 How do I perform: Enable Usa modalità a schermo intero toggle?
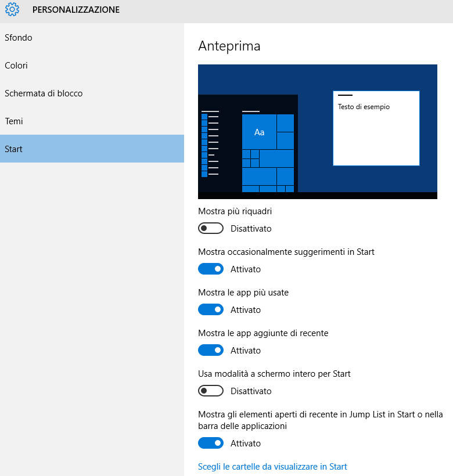[x=211, y=391]
